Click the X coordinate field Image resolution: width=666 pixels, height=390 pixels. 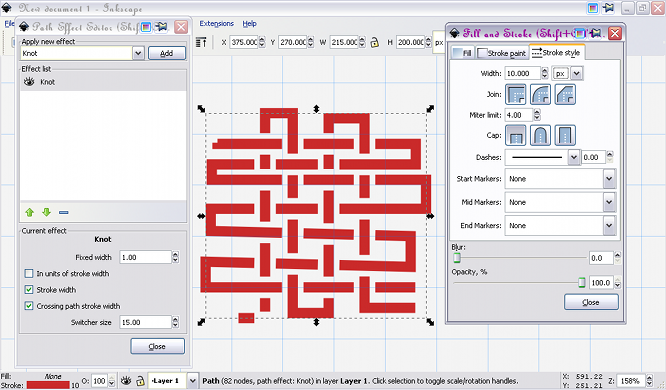(244, 42)
